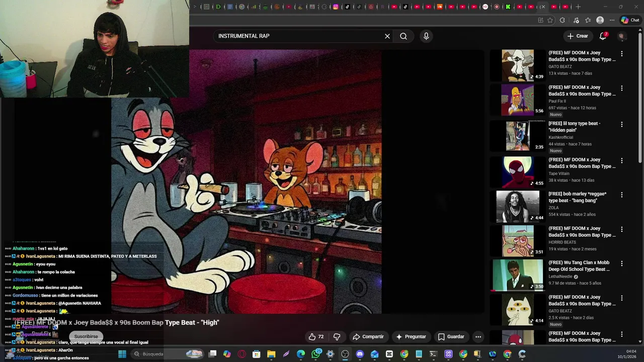Open browser extensions puzzle icon
Image resolution: width=644 pixels, height=362 pixels.
[x=562, y=20]
